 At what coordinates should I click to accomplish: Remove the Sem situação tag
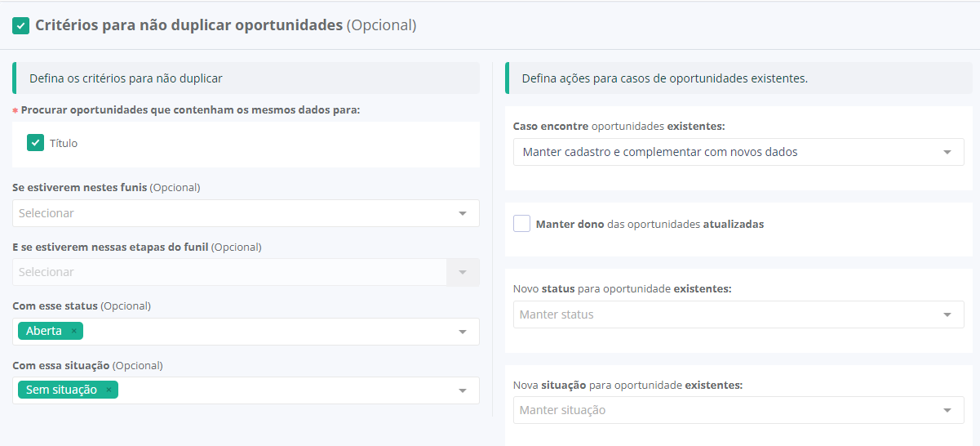pos(109,390)
